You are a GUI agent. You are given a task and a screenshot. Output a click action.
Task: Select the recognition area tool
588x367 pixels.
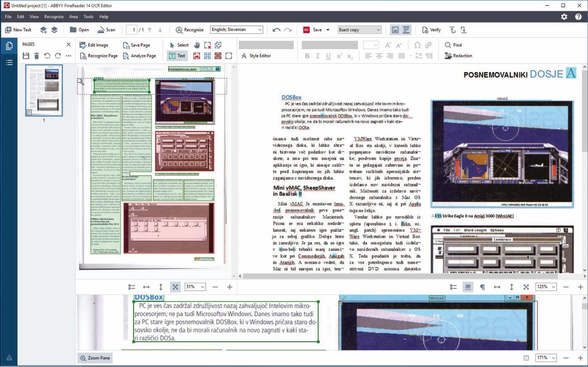tap(229, 56)
